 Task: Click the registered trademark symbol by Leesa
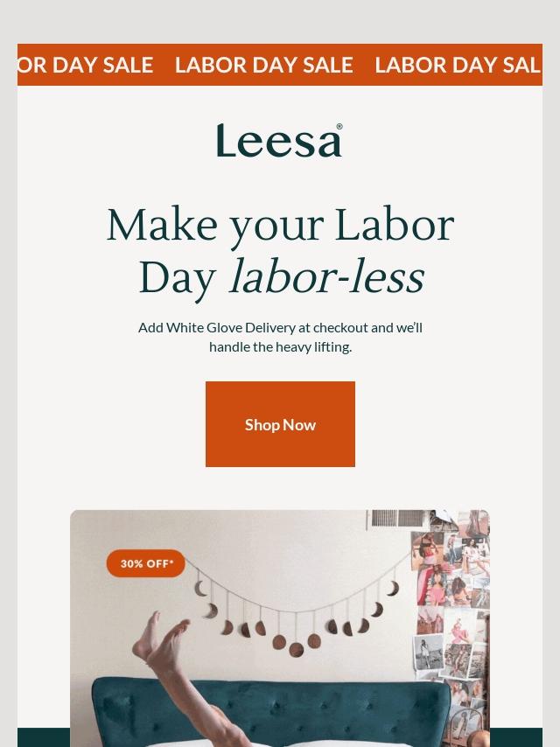point(339,127)
